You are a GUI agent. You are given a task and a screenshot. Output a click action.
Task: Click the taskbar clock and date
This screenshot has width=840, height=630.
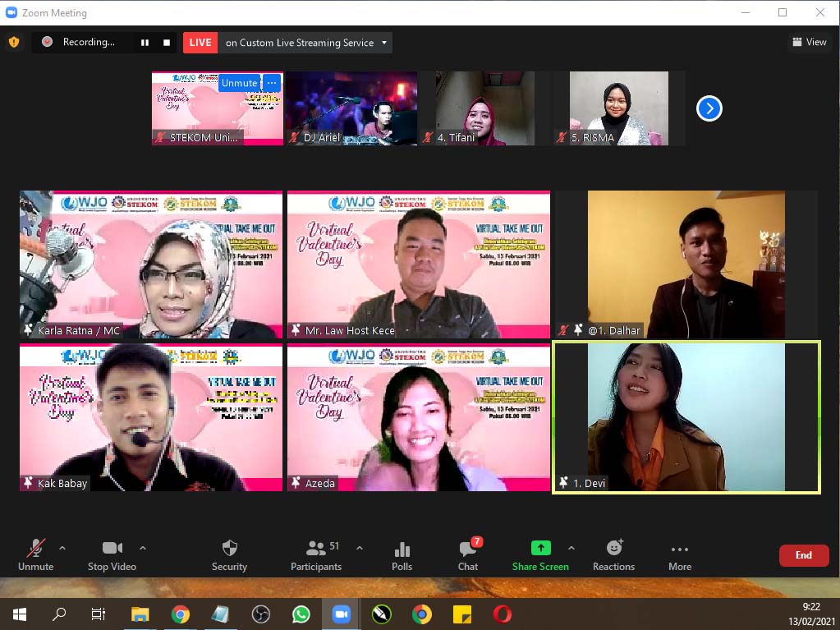pyautogui.click(x=811, y=614)
